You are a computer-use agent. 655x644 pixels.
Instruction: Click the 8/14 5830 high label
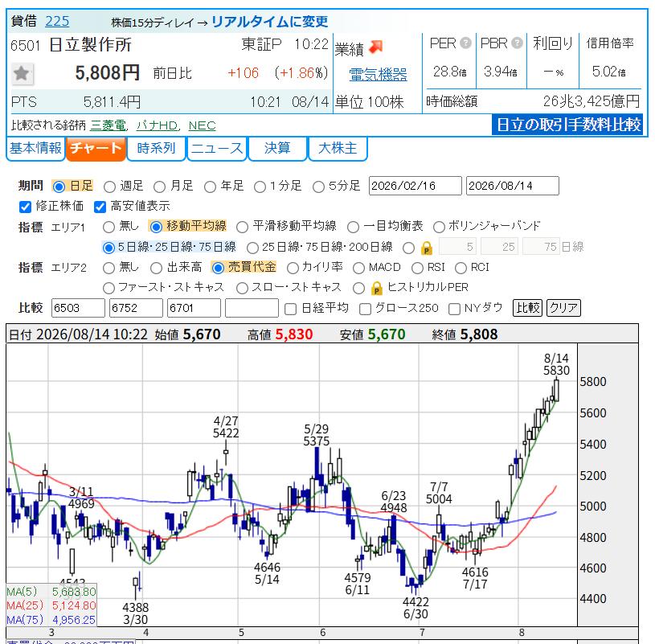click(x=556, y=364)
